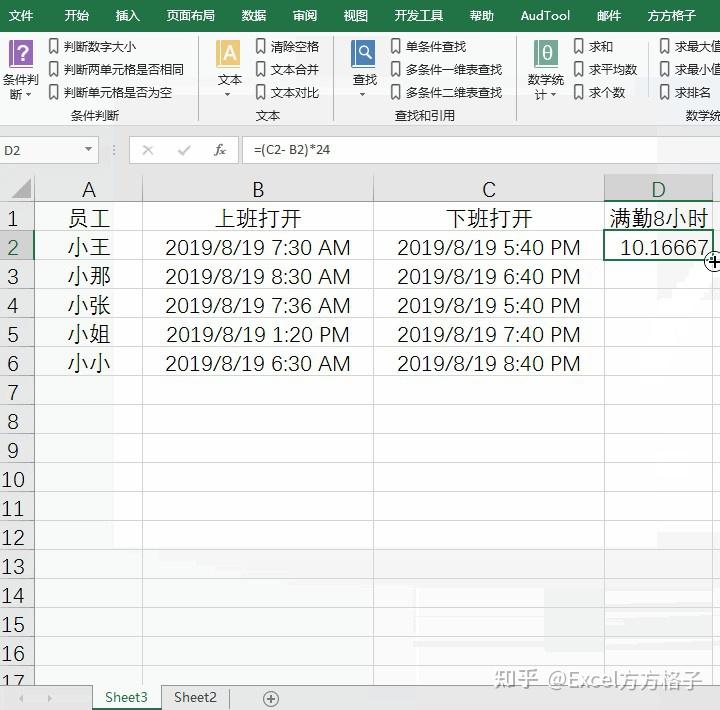The width and height of the screenshot is (720, 710).
Task: Switch to the 数据 ribbon tab
Action: coord(253,16)
